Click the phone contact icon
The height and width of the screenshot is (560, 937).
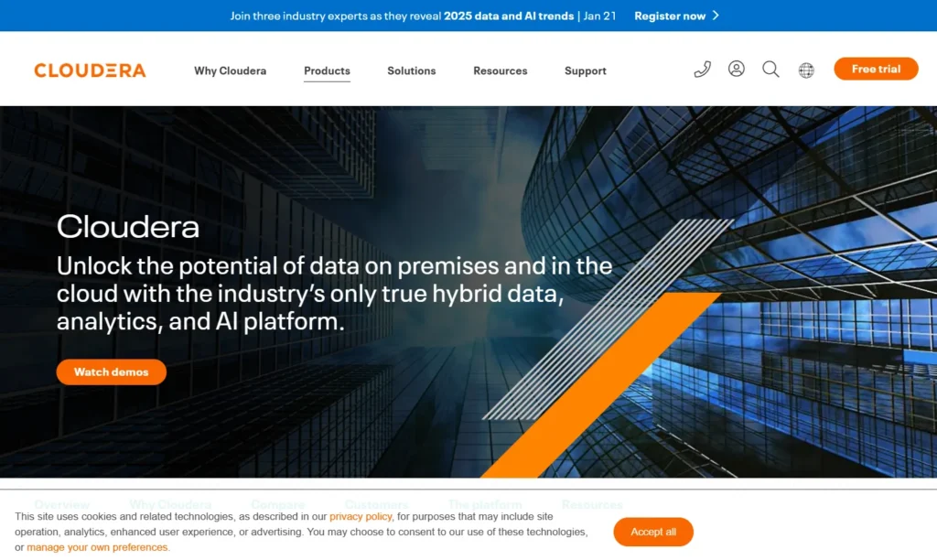click(702, 70)
